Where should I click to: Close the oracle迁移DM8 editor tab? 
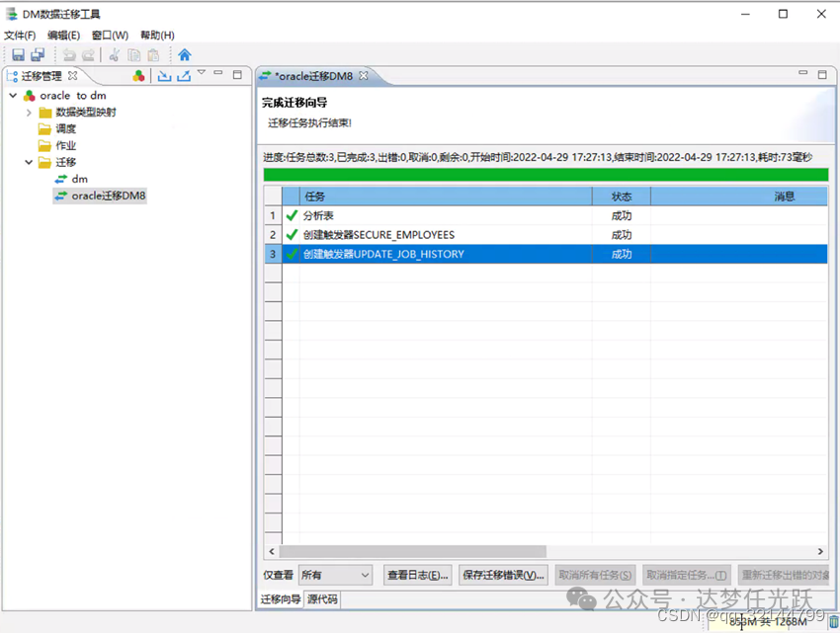[x=364, y=75]
